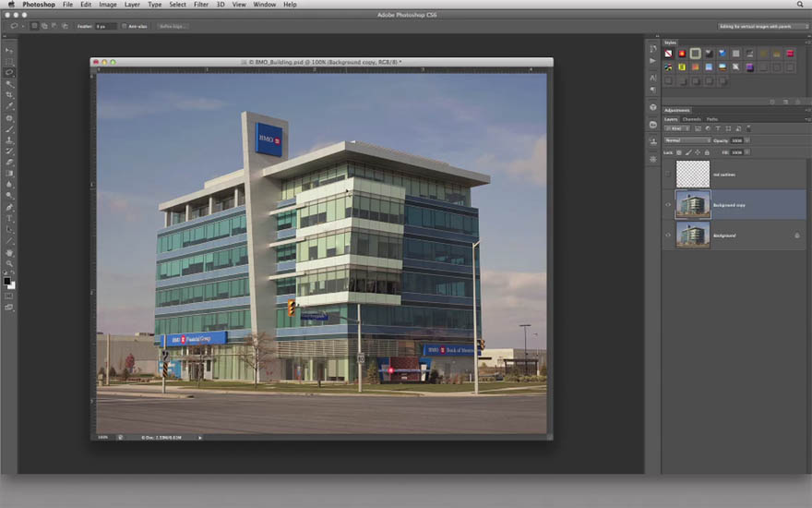This screenshot has height=508, width=812.
Task: Click the Subtract from selection option icon
Action: [x=54, y=26]
